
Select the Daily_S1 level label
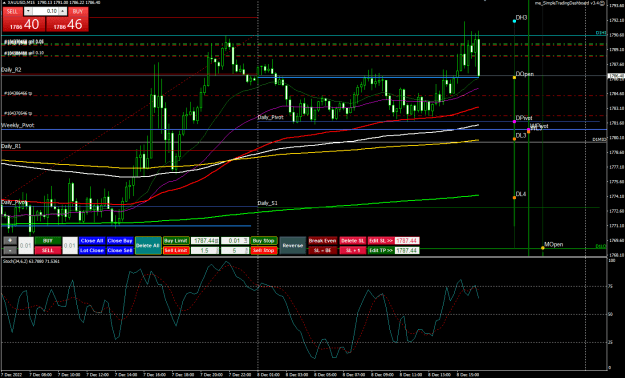coord(267,203)
